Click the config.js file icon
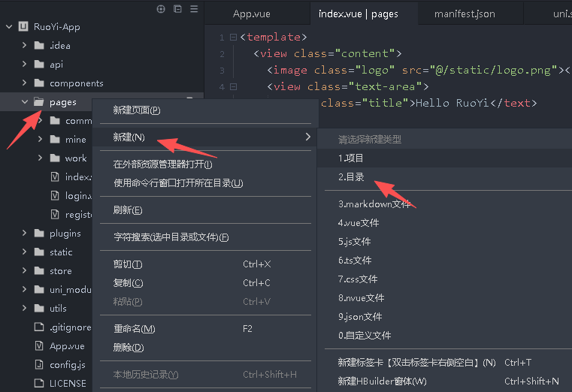This screenshot has height=392, width=572. 39,365
